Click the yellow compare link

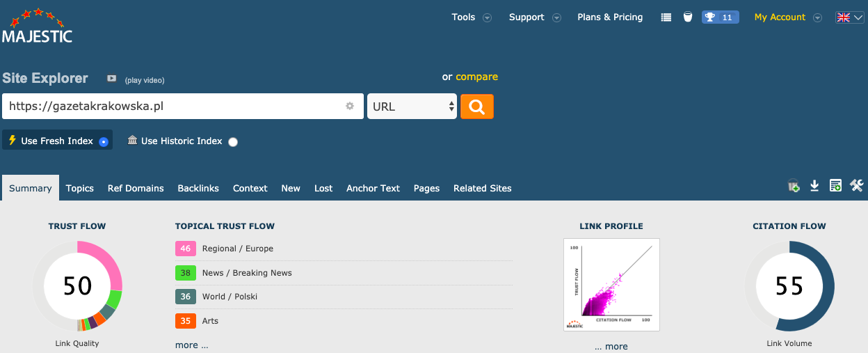click(477, 77)
